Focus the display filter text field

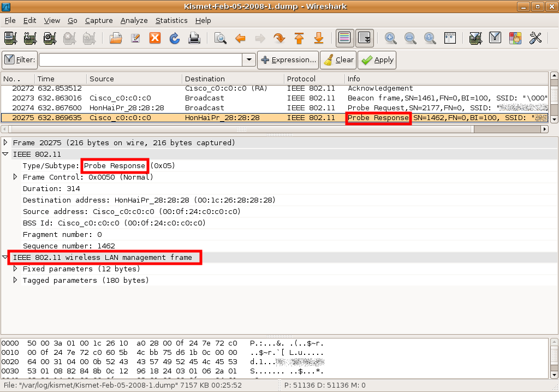[140, 60]
